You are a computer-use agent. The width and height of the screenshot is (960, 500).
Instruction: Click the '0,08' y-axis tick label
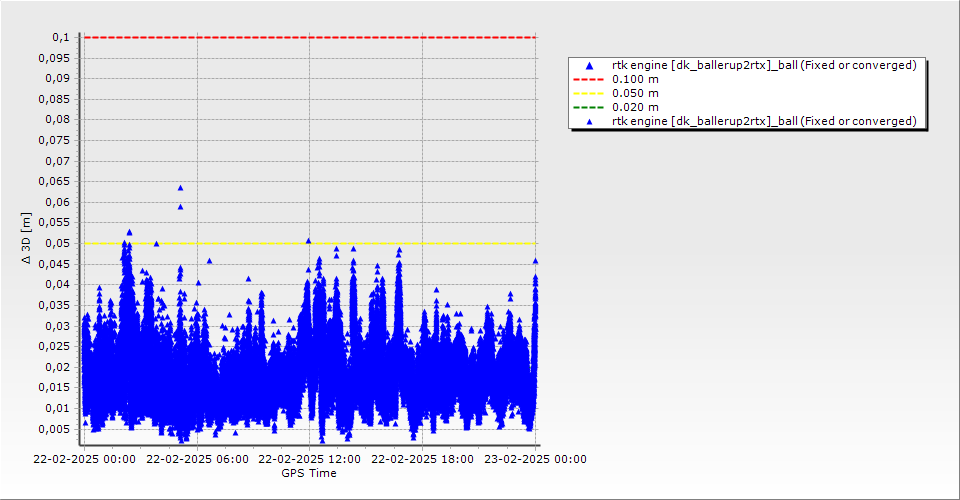[58, 119]
